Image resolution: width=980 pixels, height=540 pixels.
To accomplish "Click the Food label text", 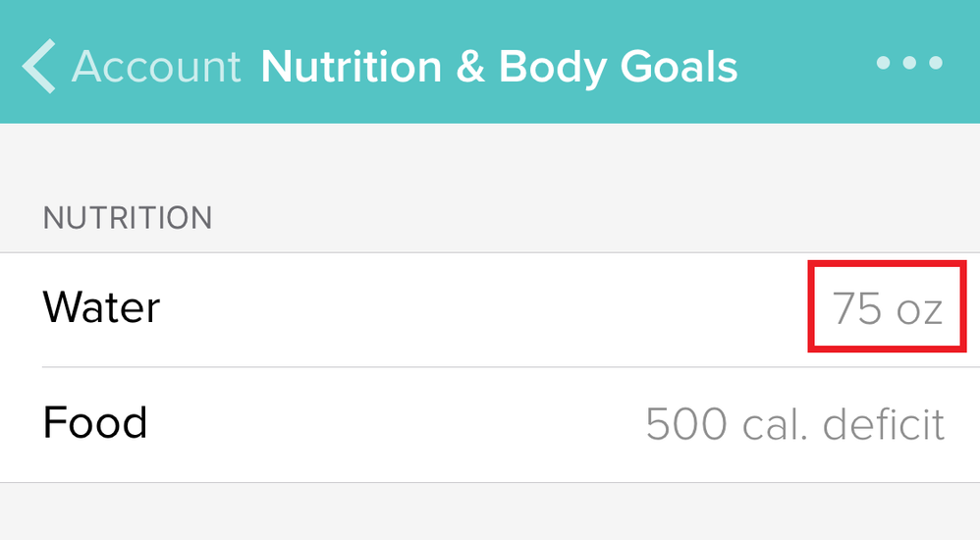I will click(x=95, y=423).
